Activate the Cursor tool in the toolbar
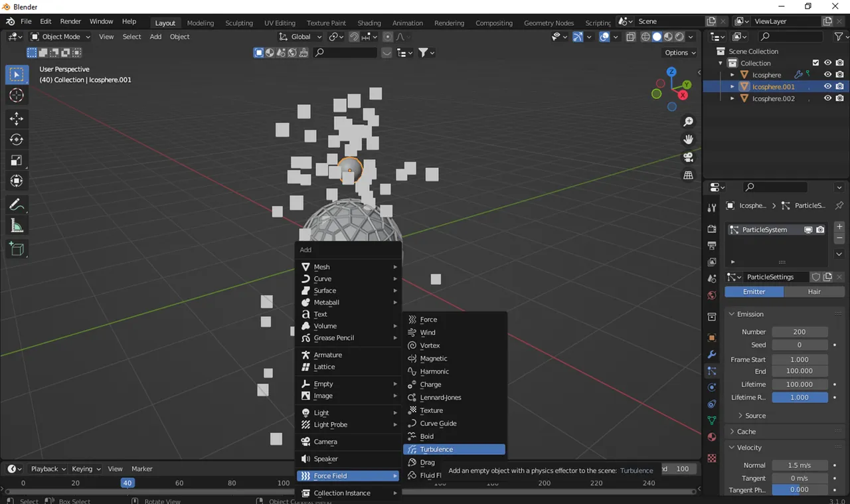850x504 pixels. coord(17,96)
